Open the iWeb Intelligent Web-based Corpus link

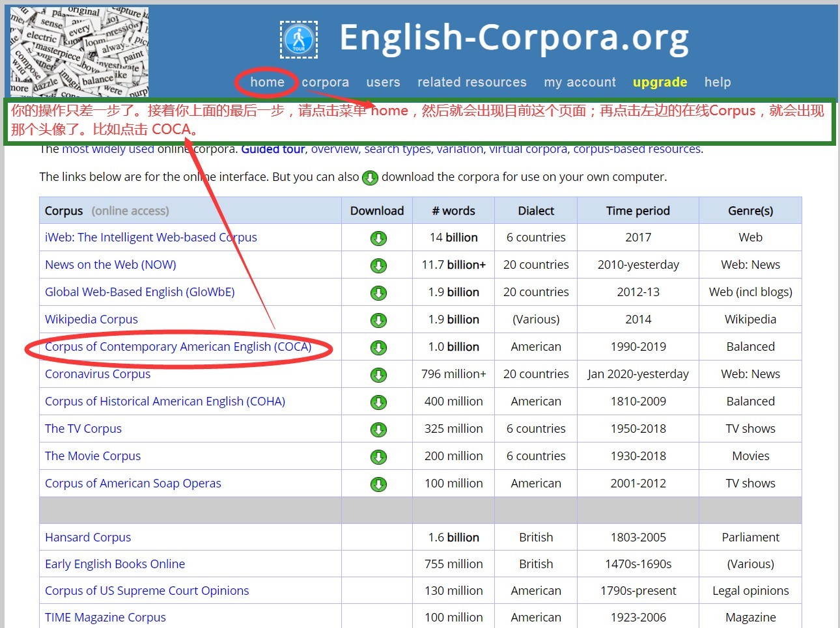(151, 238)
